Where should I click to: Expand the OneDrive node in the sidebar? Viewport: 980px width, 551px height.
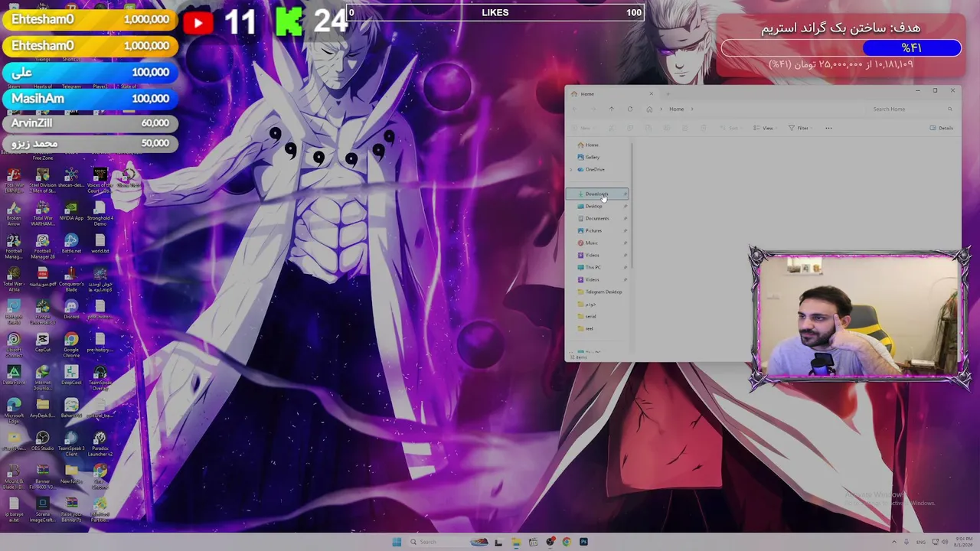pyautogui.click(x=571, y=169)
